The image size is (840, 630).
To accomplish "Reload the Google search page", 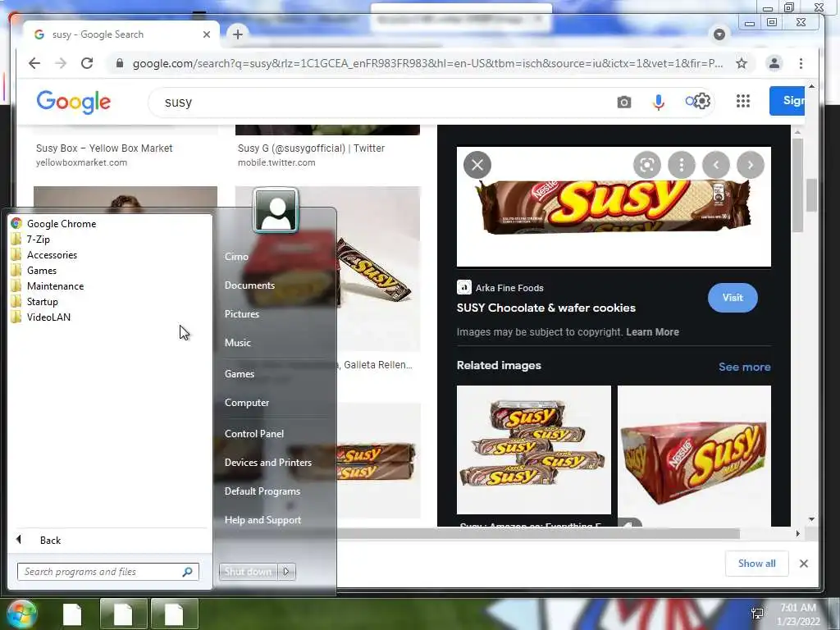I will click(x=87, y=63).
